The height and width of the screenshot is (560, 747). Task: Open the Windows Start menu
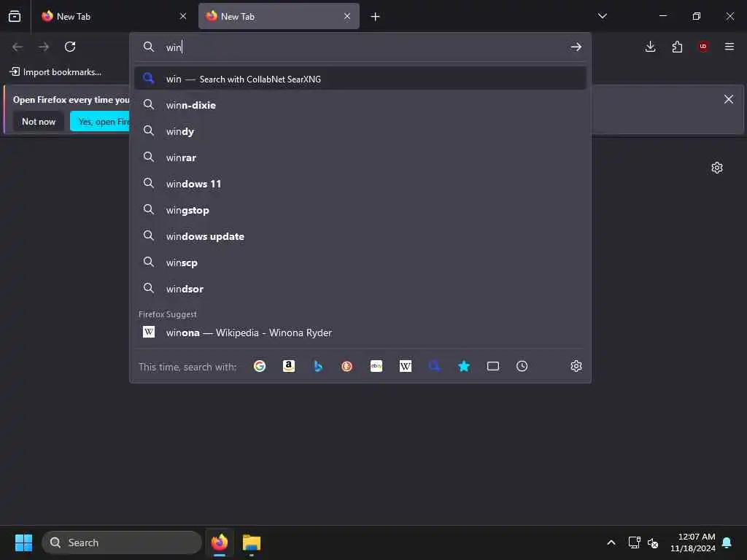23,542
